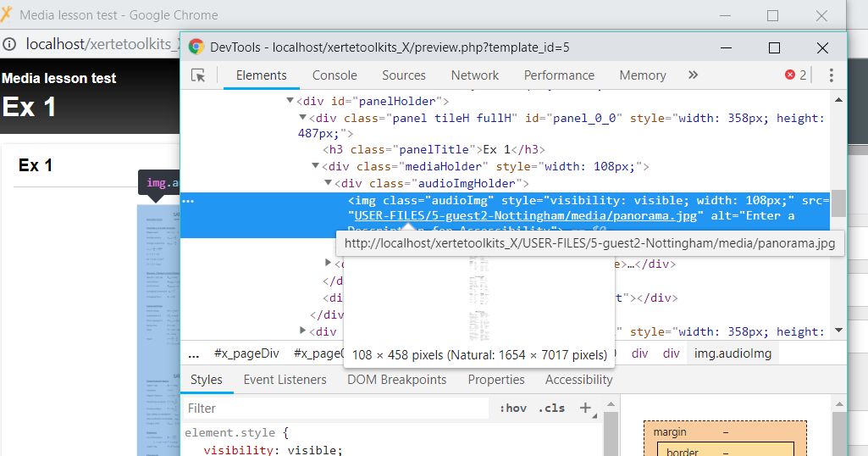Image resolution: width=868 pixels, height=456 pixels.
Task: Select img.audioImg breadcrumb item
Action: (733, 353)
